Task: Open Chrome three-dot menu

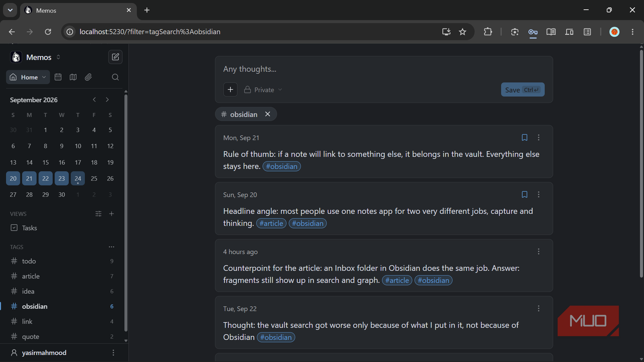Action: pos(633,32)
